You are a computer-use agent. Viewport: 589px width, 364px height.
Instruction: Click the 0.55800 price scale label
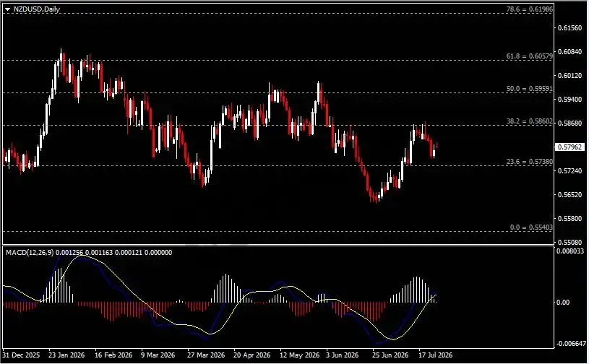(x=569, y=218)
